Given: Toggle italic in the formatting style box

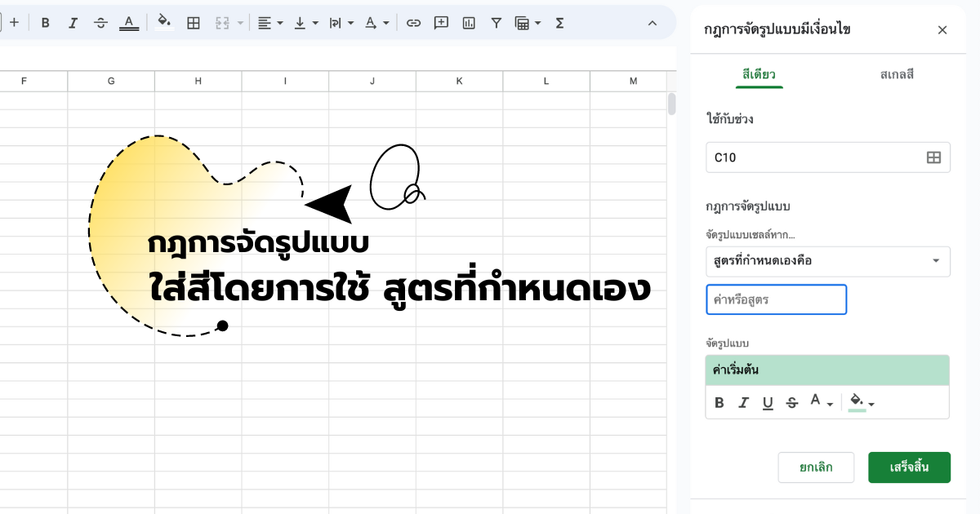Looking at the screenshot, I should pos(743,402).
